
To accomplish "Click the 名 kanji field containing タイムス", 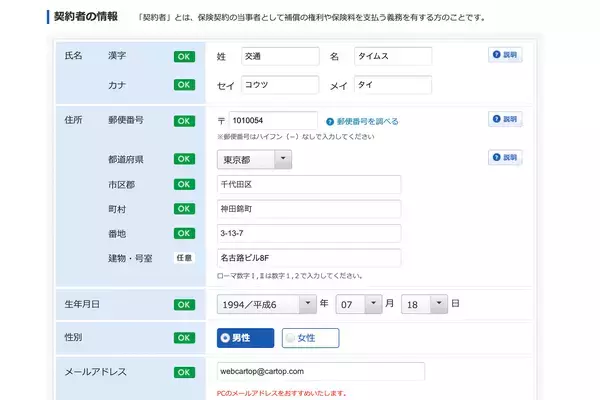I will (x=390, y=57).
